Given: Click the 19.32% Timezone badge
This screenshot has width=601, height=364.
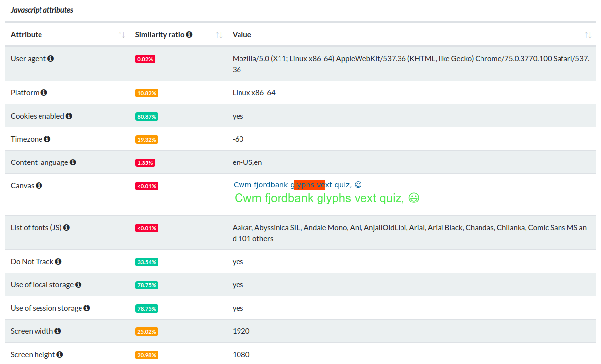Looking at the screenshot, I should [147, 139].
